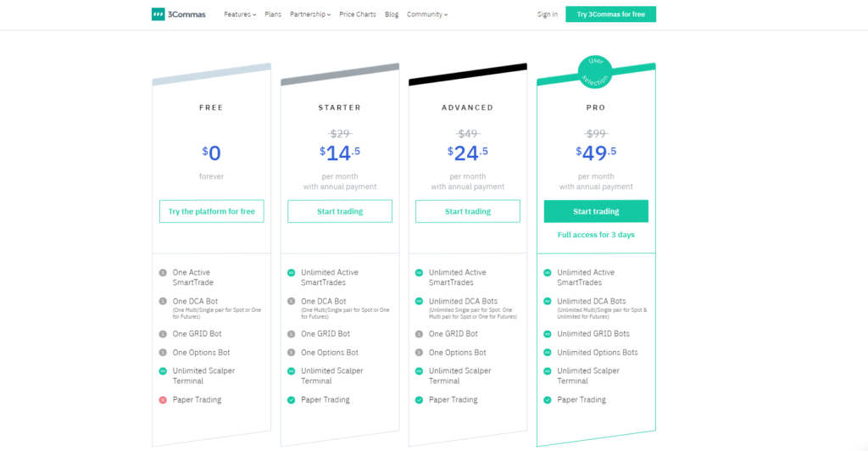868x451 pixels.
Task: Click Advanced Unlimited DCA Bots icon
Action: [x=419, y=302]
